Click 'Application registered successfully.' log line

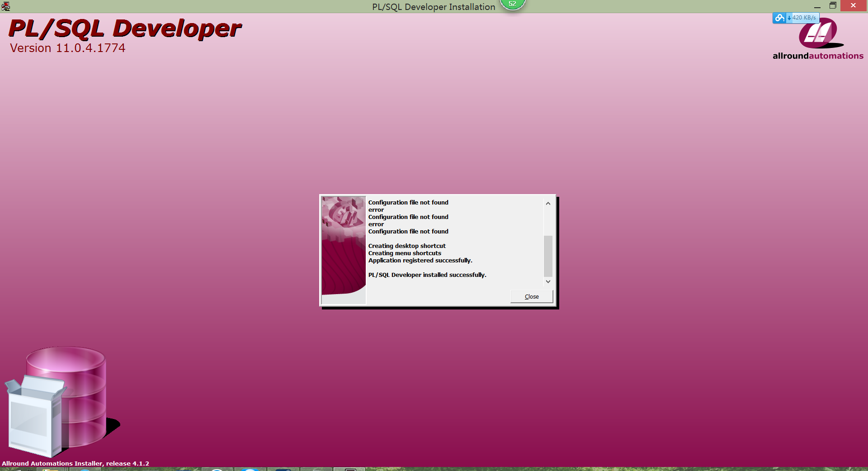point(420,260)
